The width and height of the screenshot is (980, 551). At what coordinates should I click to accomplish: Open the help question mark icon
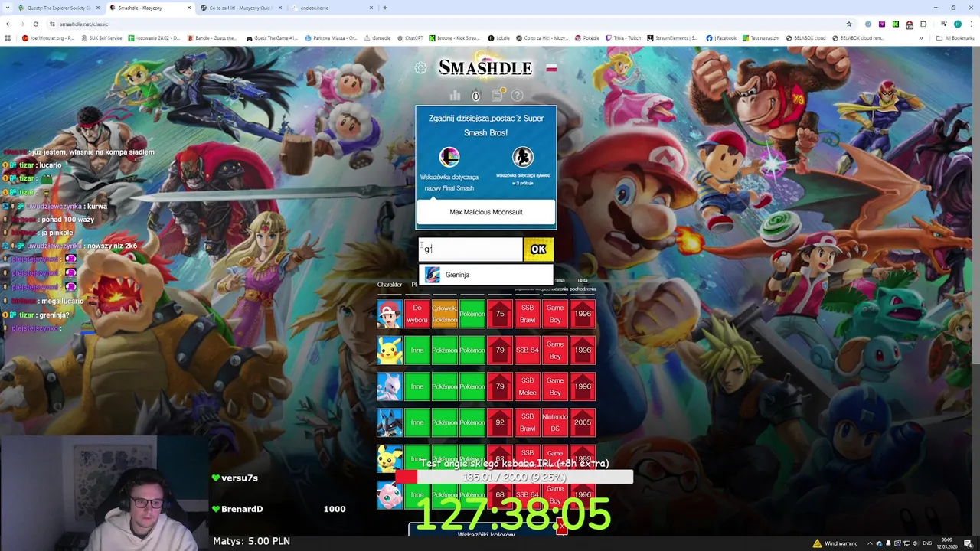point(518,96)
